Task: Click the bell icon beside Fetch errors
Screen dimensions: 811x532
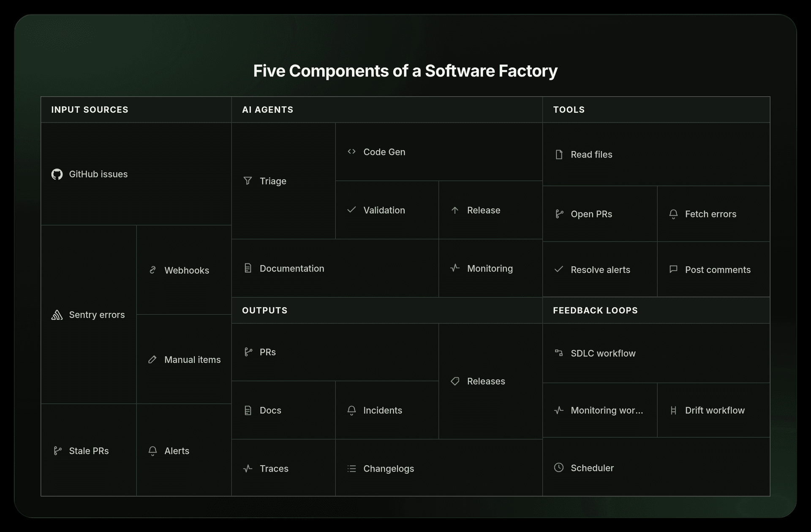Action: 674,214
